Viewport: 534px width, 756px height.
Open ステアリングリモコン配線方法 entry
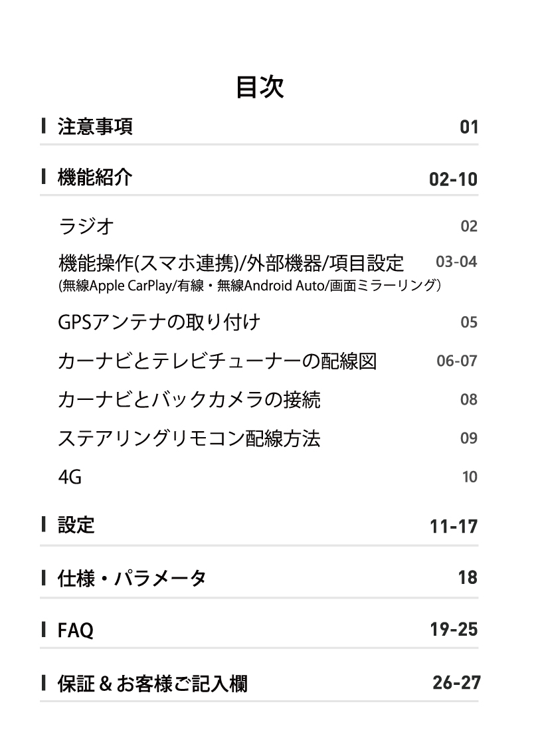[x=189, y=438]
